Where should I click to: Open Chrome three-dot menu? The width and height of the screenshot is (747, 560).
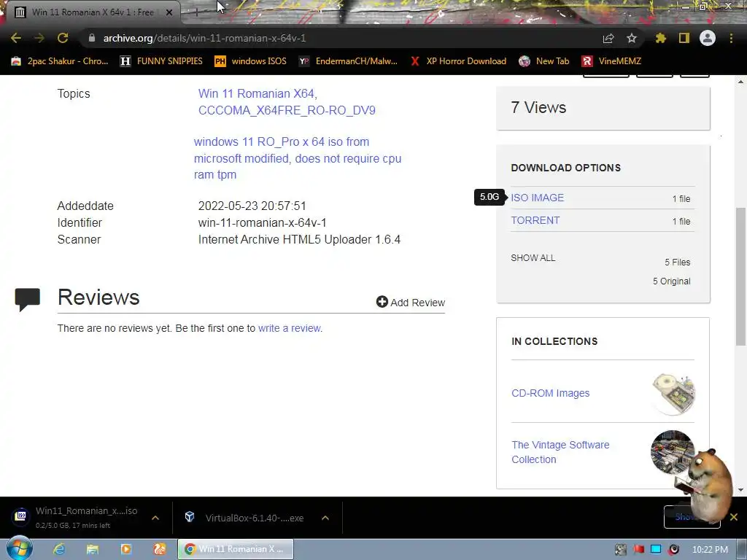pos(731,38)
